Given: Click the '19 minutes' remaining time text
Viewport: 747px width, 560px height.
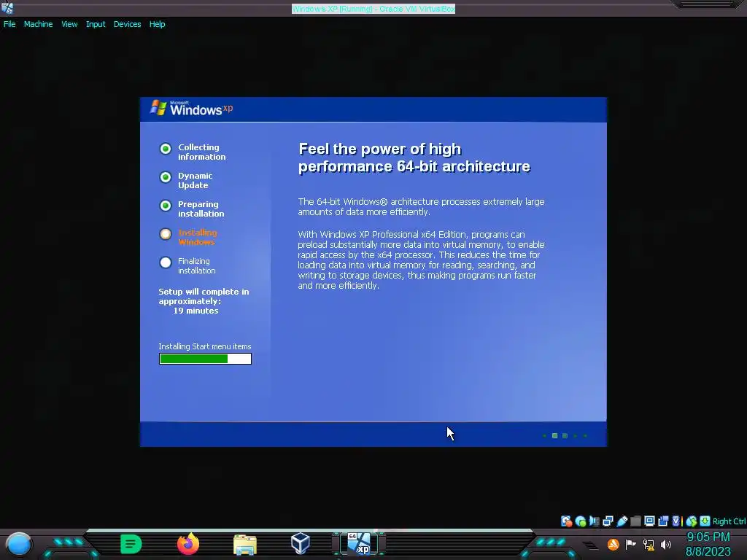Looking at the screenshot, I should click(196, 311).
